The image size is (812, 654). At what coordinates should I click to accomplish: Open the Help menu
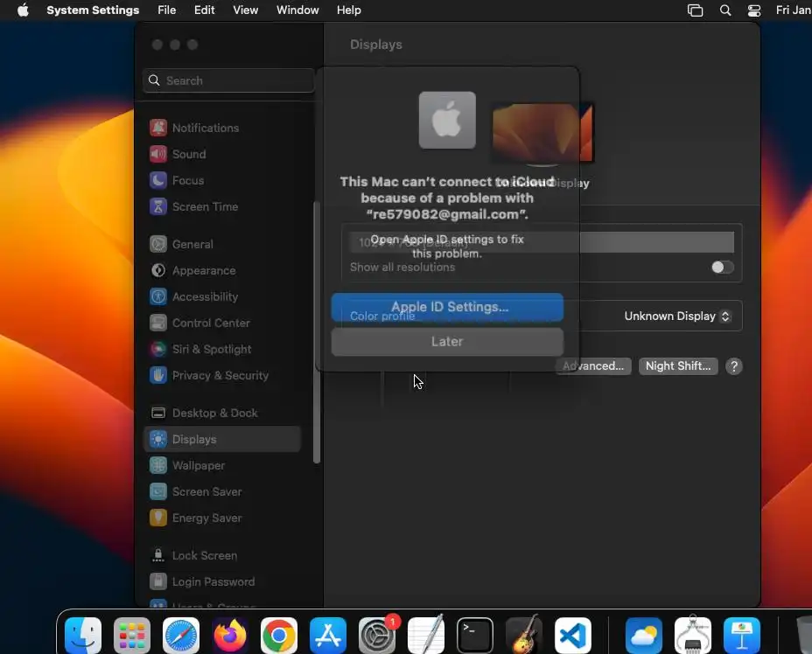(349, 10)
